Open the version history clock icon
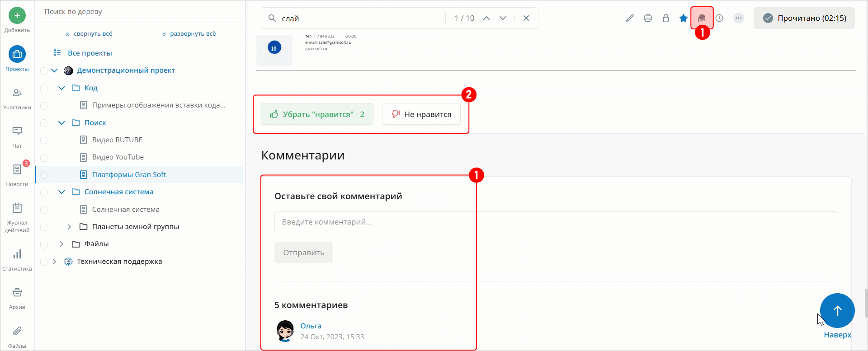 tap(719, 18)
